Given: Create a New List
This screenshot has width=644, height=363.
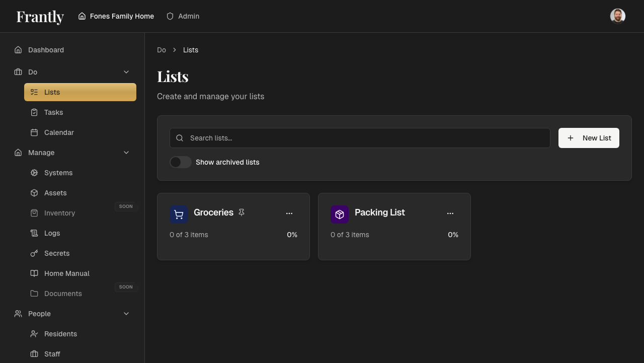Looking at the screenshot, I should point(589,137).
